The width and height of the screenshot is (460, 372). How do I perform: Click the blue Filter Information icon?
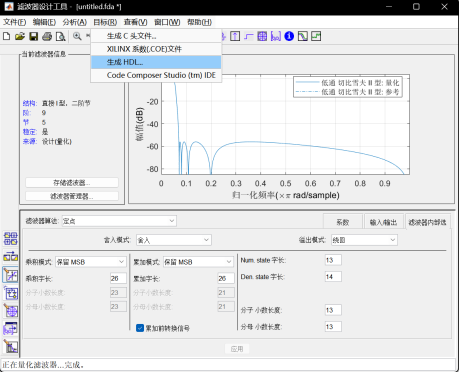[x=289, y=36]
